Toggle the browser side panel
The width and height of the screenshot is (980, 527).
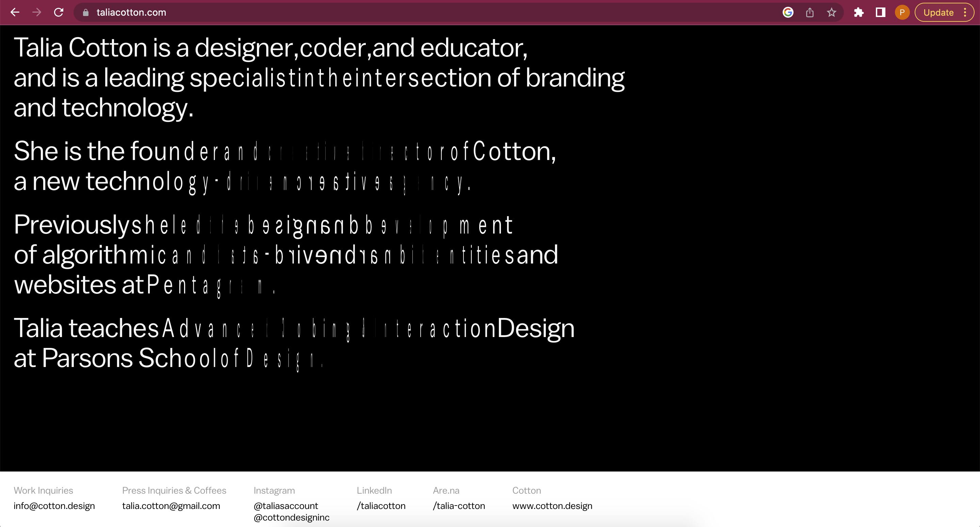tap(880, 13)
